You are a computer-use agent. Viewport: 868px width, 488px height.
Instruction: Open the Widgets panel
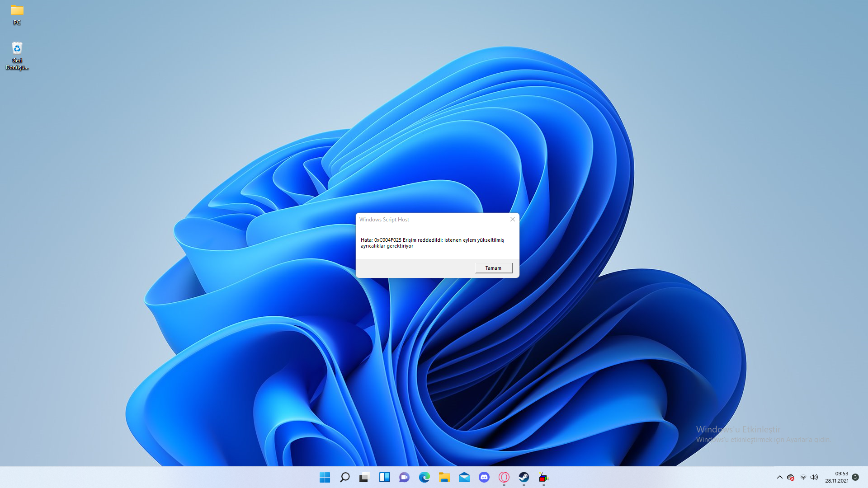pyautogui.click(x=384, y=478)
